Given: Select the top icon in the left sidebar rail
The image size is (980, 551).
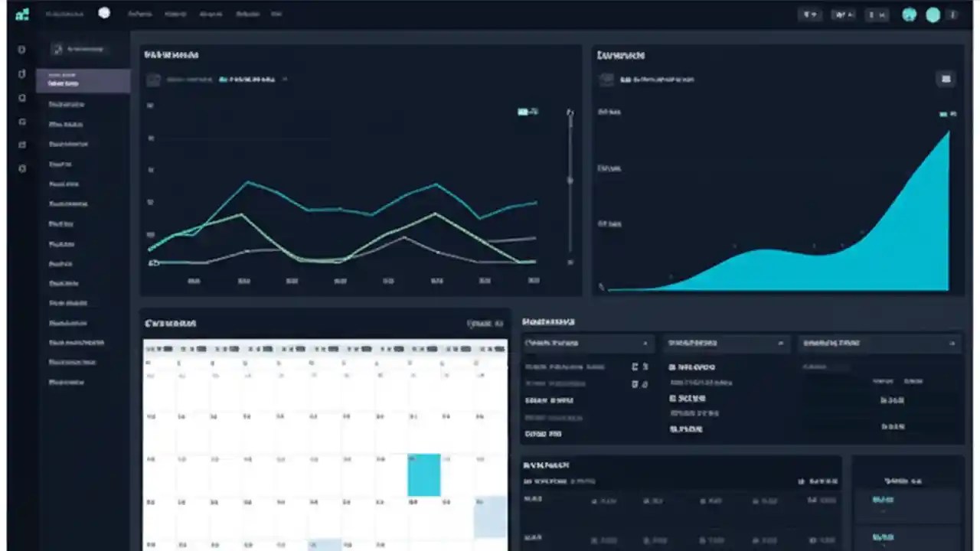Looking at the screenshot, I should tap(21, 49).
